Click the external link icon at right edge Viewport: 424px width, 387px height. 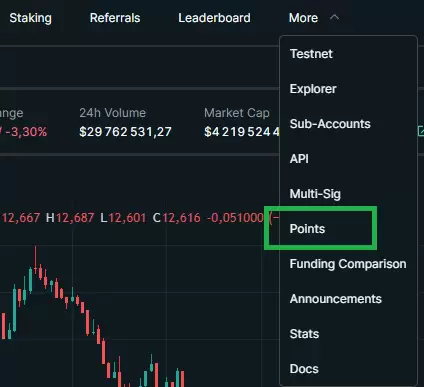[421, 131]
